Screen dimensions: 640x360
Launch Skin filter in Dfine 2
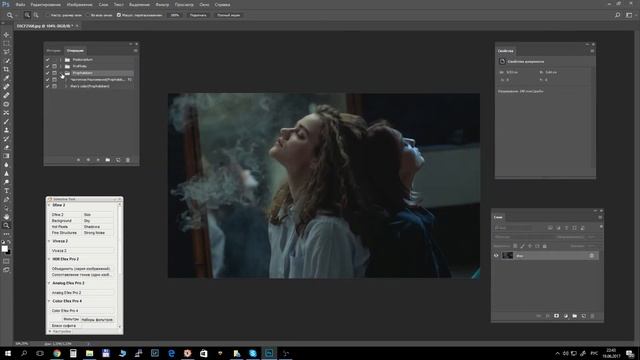point(98,214)
